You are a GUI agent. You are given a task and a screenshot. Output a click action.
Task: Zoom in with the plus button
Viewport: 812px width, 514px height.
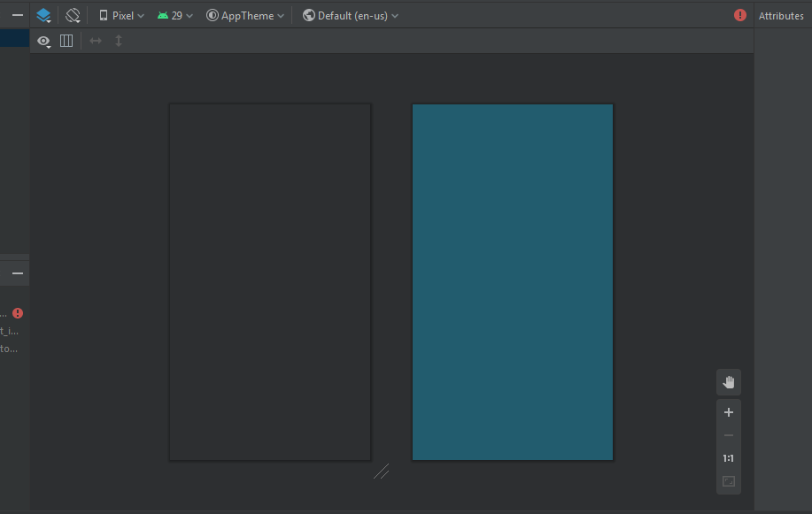click(729, 412)
